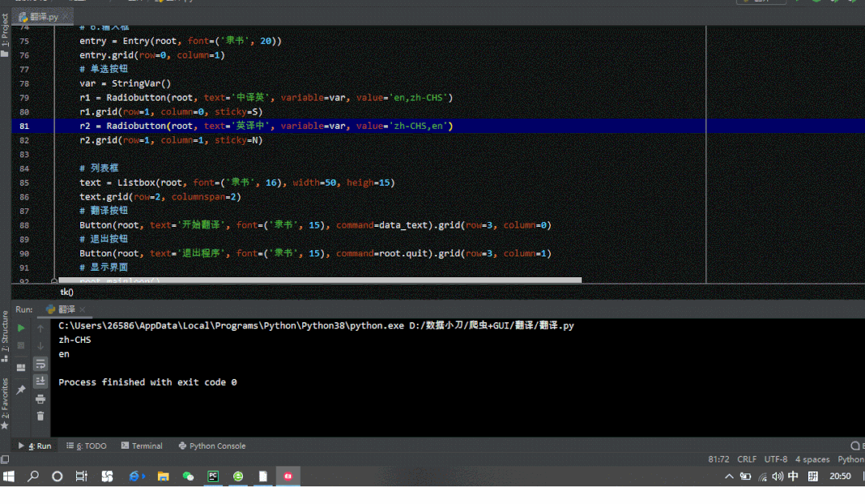Open WeChat from the Windows taskbar
The height and width of the screenshot is (504, 865).
[x=188, y=476]
